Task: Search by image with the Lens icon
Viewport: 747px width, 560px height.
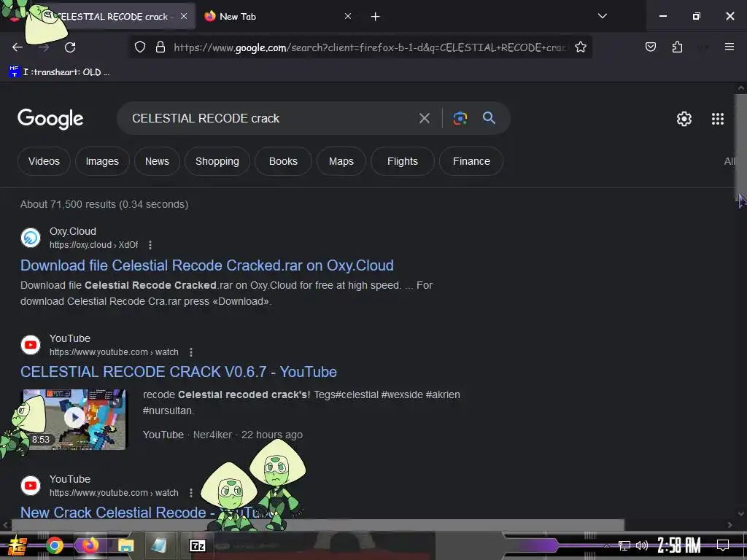Action: pyautogui.click(x=460, y=118)
